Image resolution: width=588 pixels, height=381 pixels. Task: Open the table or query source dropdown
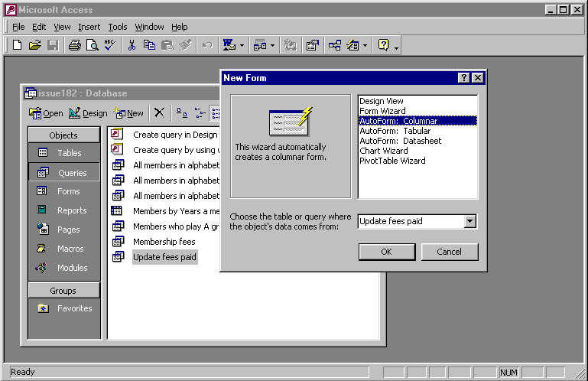coord(470,221)
